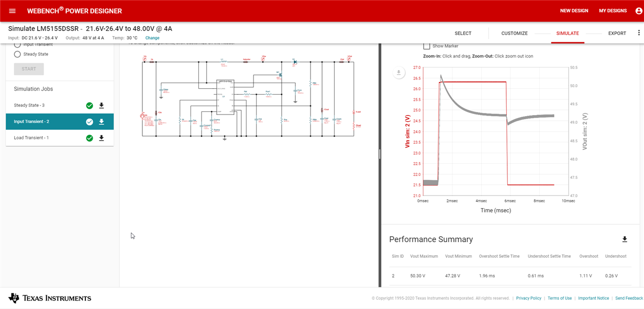Select the Input Transient radio button
This screenshot has width=644, height=309.
pos(17,44)
